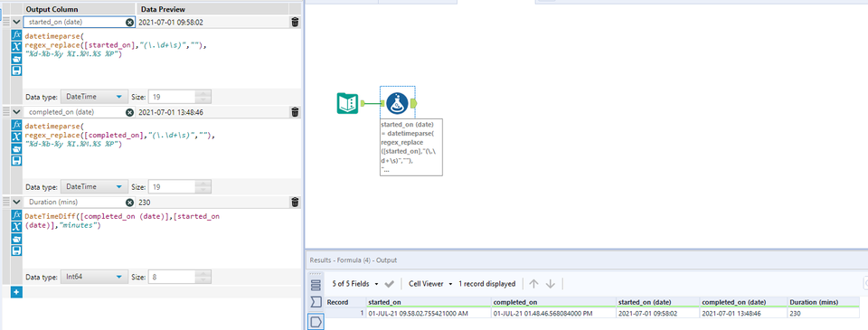Collapse the started_on (date) expression
The image size is (868, 330).
coord(16,22)
